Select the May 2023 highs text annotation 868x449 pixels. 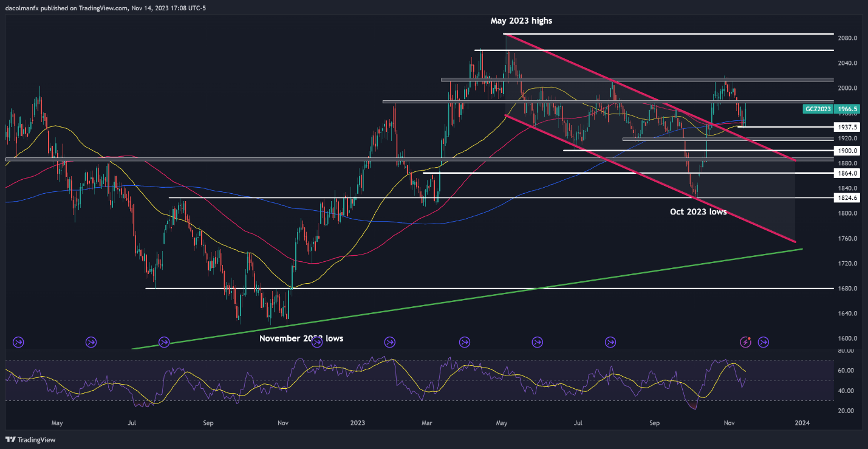click(521, 21)
